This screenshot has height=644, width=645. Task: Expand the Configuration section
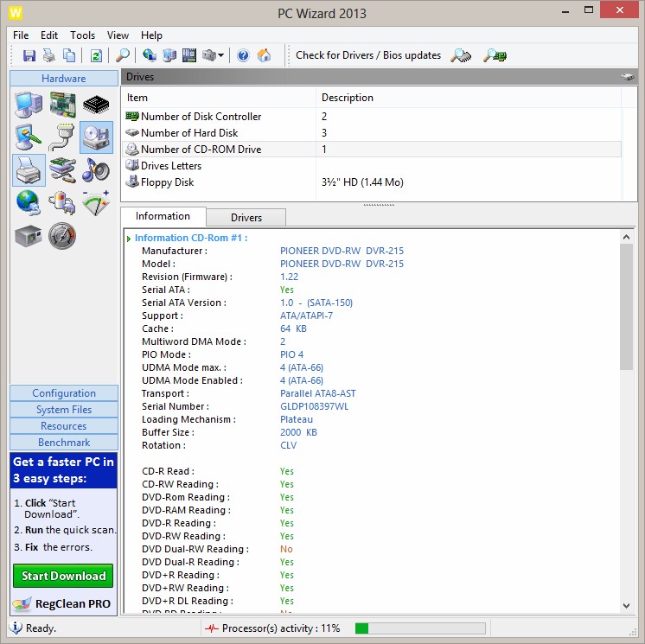tap(64, 393)
